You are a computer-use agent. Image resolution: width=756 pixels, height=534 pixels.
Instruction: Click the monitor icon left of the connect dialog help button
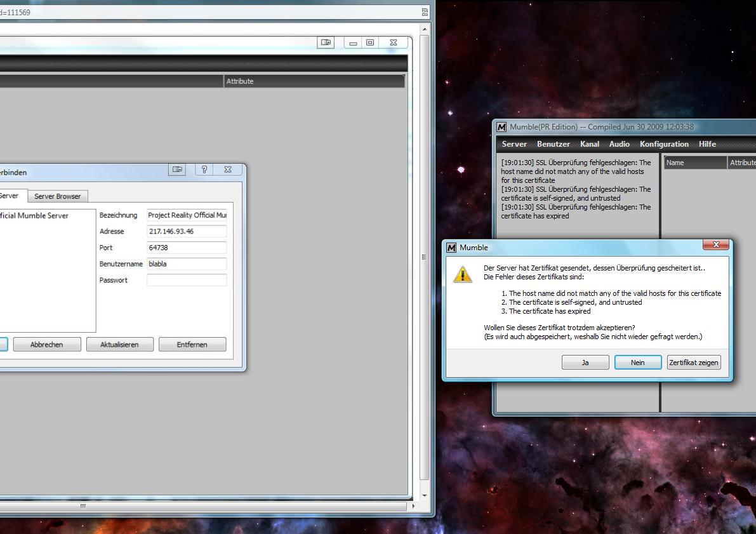coord(178,170)
